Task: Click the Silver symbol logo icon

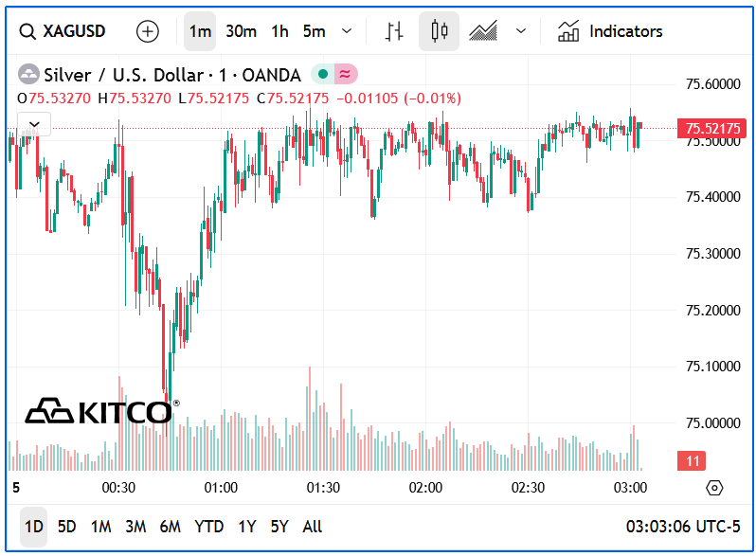Action: click(28, 75)
